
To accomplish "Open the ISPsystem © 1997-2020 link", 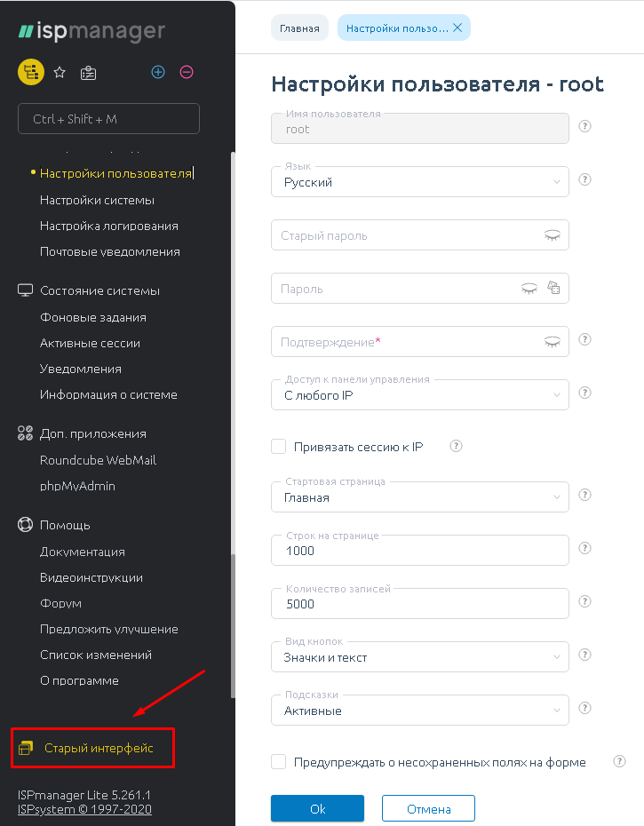I will [x=84, y=809].
